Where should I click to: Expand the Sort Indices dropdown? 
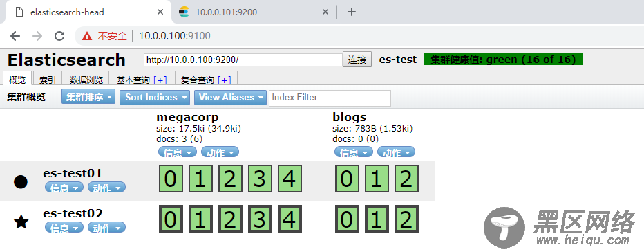[x=155, y=97]
